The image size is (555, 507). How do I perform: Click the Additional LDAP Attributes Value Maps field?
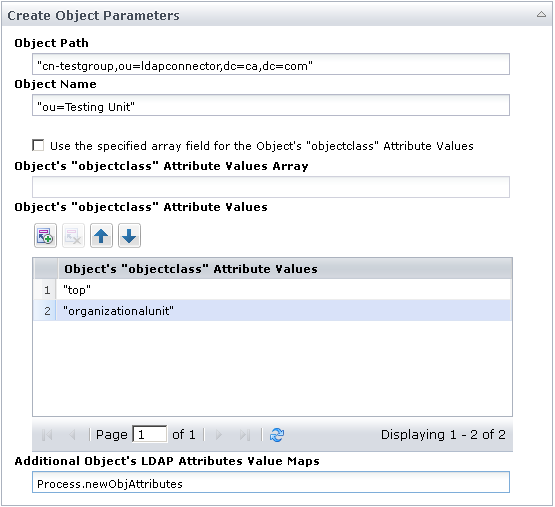coord(271,482)
